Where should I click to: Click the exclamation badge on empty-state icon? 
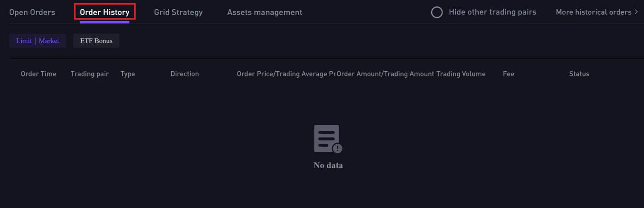(x=337, y=148)
